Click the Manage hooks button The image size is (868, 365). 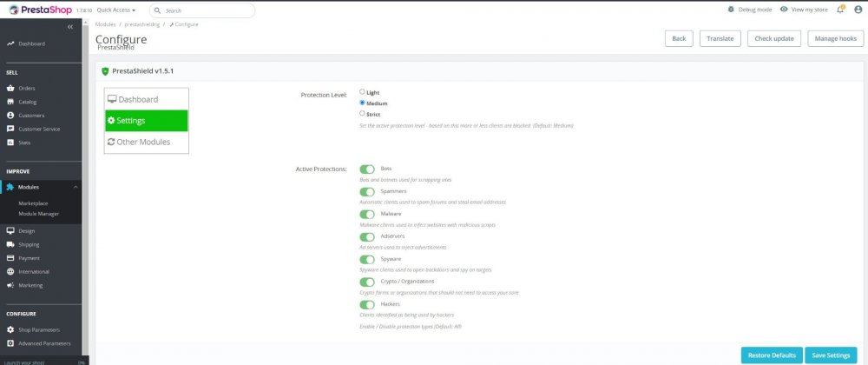click(x=835, y=38)
